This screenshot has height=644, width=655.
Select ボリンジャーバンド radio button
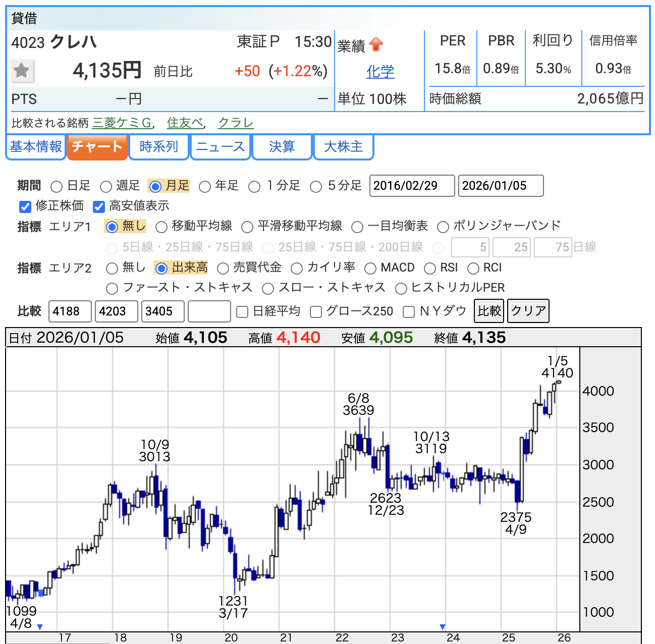[x=443, y=227]
